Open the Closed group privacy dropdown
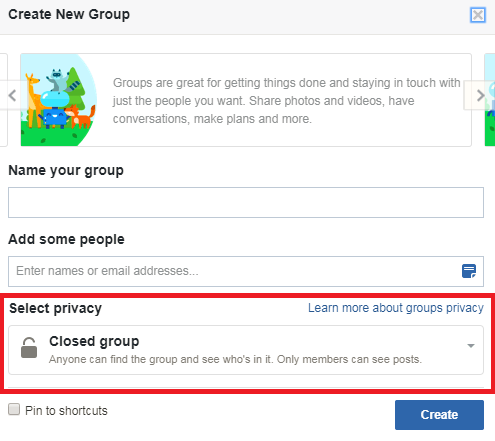Screen dimensions: 495x441 pyautogui.click(x=246, y=350)
